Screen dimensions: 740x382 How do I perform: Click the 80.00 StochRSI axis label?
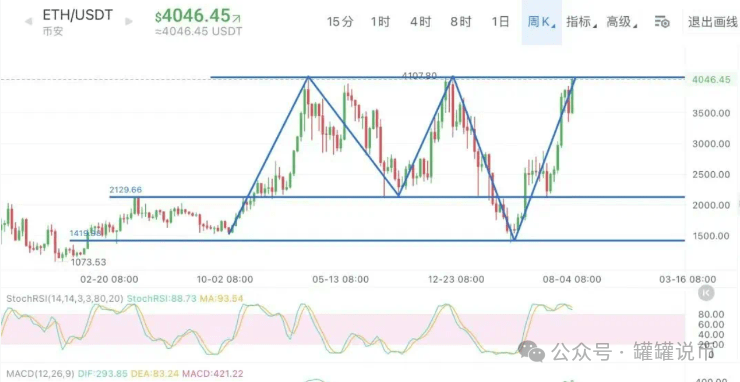(711, 314)
